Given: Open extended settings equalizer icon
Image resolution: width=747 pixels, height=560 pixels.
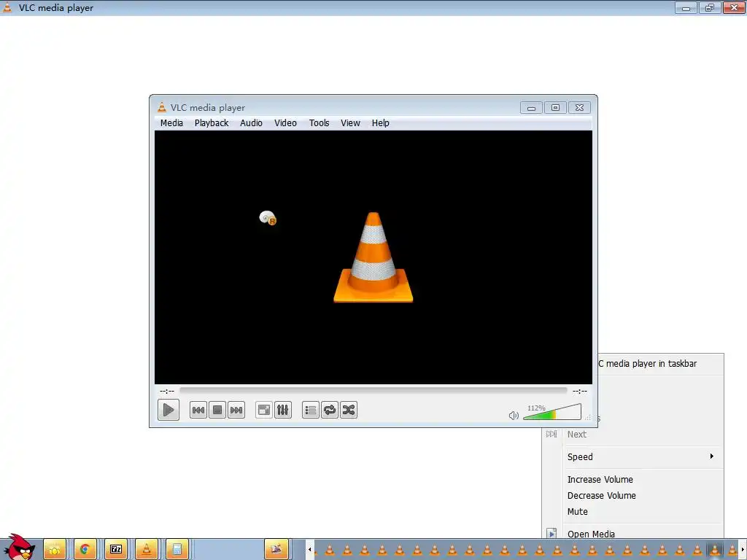Looking at the screenshot, I should 283,410.
